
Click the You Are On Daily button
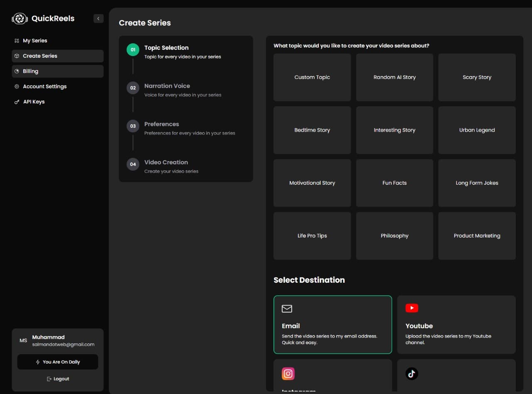click(58, 362)
